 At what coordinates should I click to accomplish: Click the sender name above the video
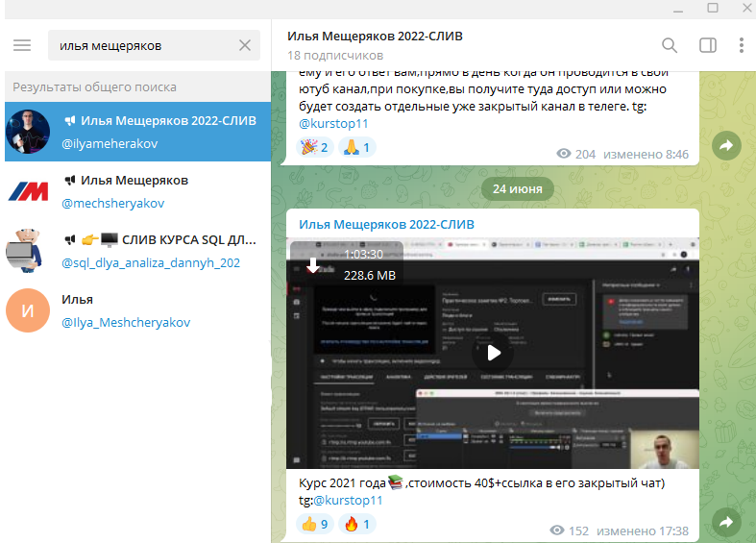click(387, 224)
